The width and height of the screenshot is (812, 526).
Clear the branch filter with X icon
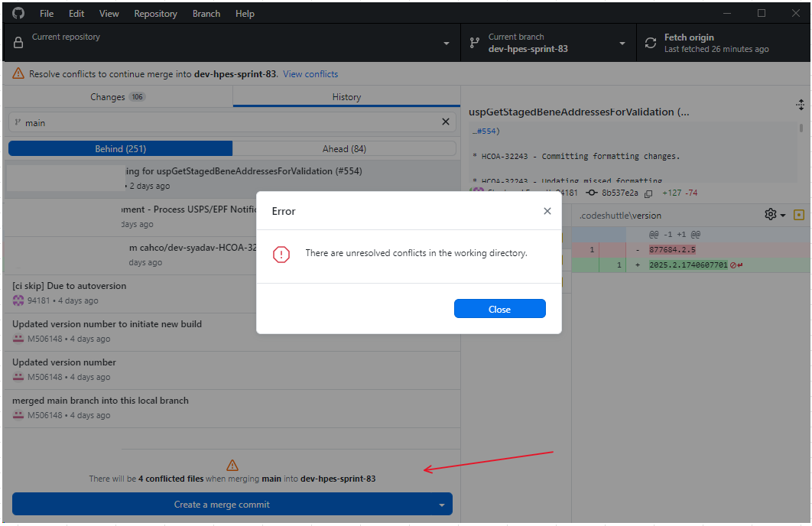tap(446, 122)
